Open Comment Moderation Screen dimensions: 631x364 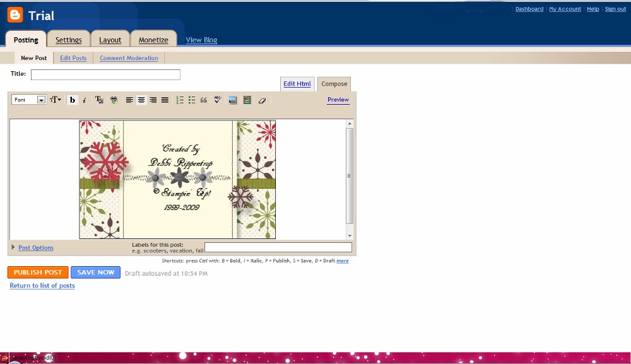129,58
